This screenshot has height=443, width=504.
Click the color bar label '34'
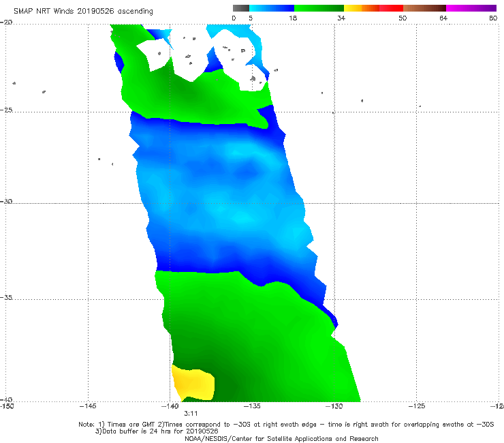[x=341, y=18]
